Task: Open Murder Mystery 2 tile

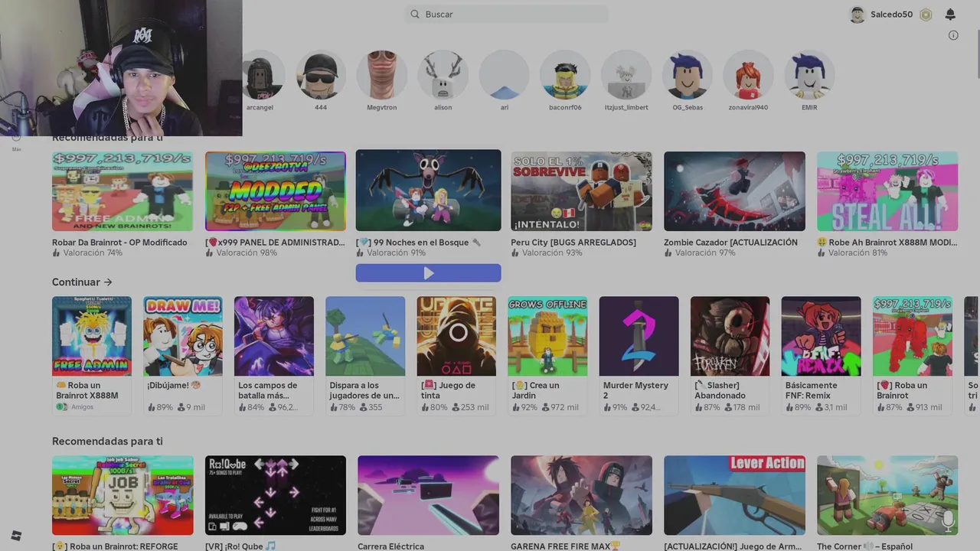Action: pos(639,355)
